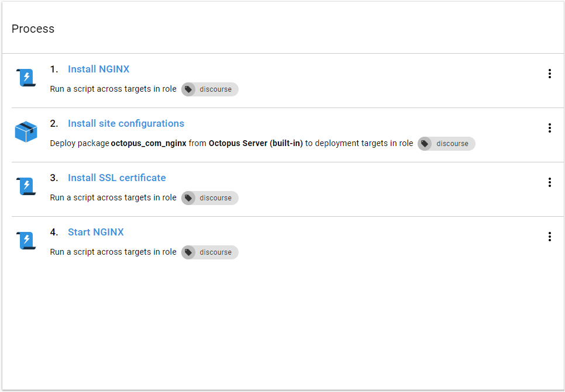Select the discourse role chip under Install NGINX

tap(209, 89)
